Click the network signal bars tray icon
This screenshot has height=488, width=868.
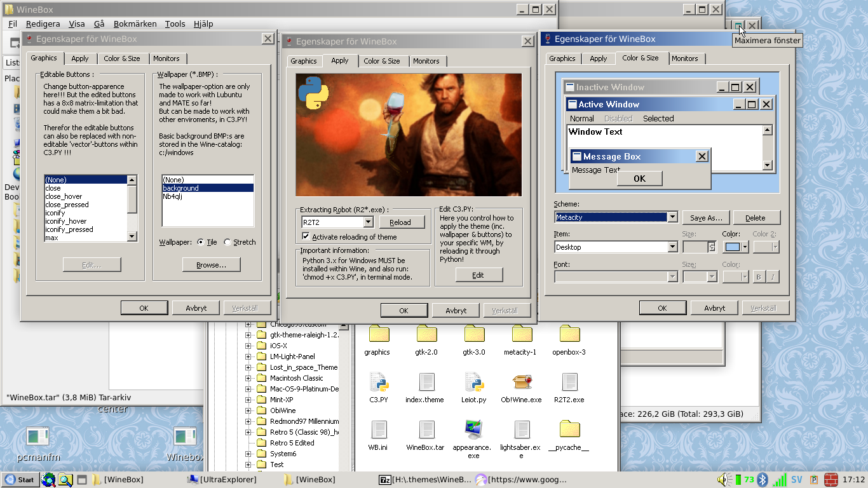[780, 480]
